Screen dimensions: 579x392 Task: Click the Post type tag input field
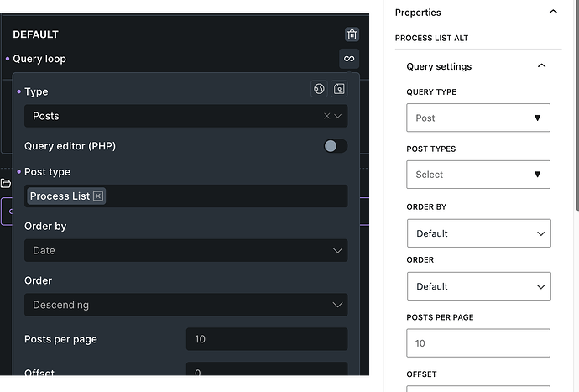pyautogui.click(x=227, y=196)
